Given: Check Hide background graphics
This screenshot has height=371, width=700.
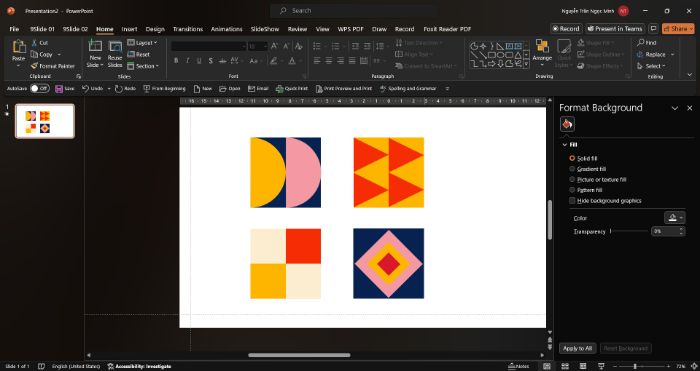Looking at the screenshot, I should (572, 201).
